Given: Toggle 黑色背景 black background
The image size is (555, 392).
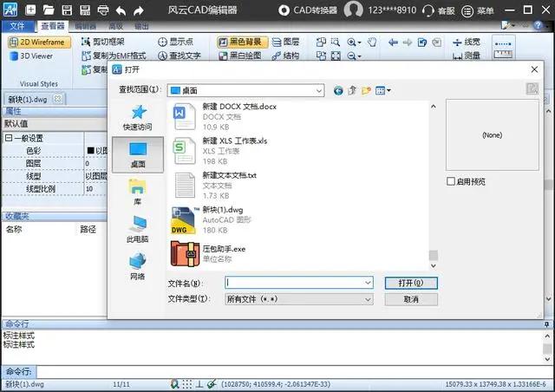Looking at the screenshot, I should 242,42.
